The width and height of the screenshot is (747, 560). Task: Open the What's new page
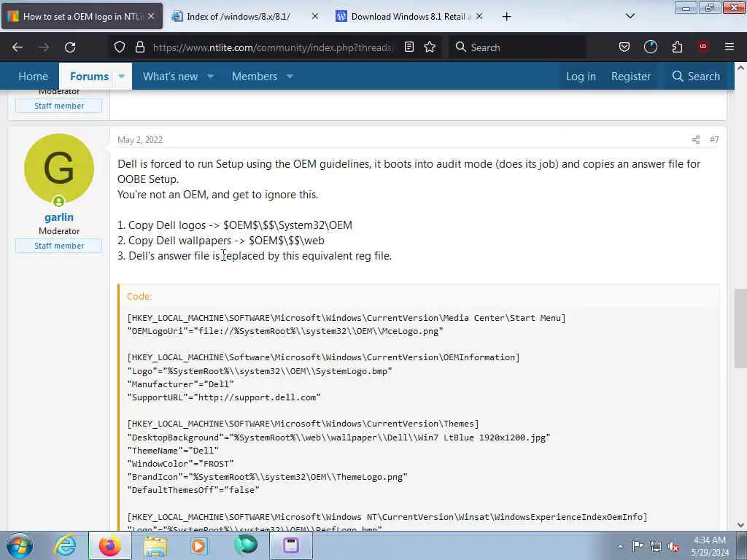click(x=170, y=76)
